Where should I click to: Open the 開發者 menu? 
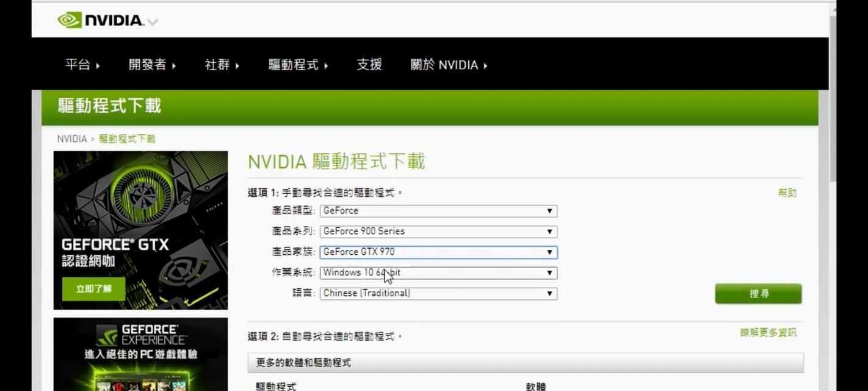152,65
